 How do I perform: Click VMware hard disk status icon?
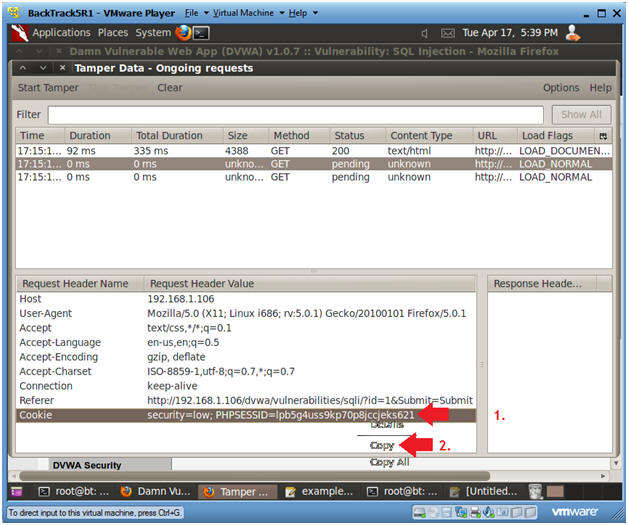(419, 512)
